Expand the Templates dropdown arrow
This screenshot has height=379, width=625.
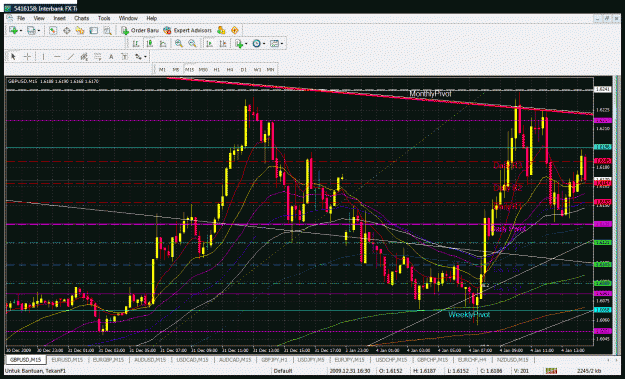point(282,44)
